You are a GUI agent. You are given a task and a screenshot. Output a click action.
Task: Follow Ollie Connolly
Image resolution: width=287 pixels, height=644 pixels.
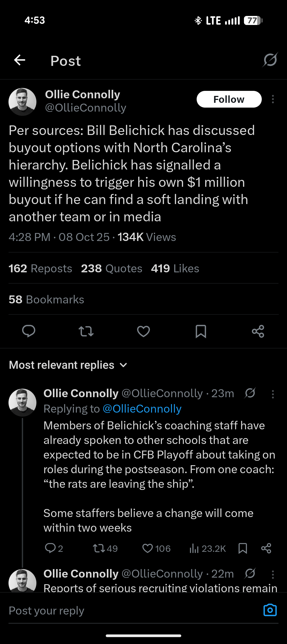pyautogui.click(x=229, y=99)
